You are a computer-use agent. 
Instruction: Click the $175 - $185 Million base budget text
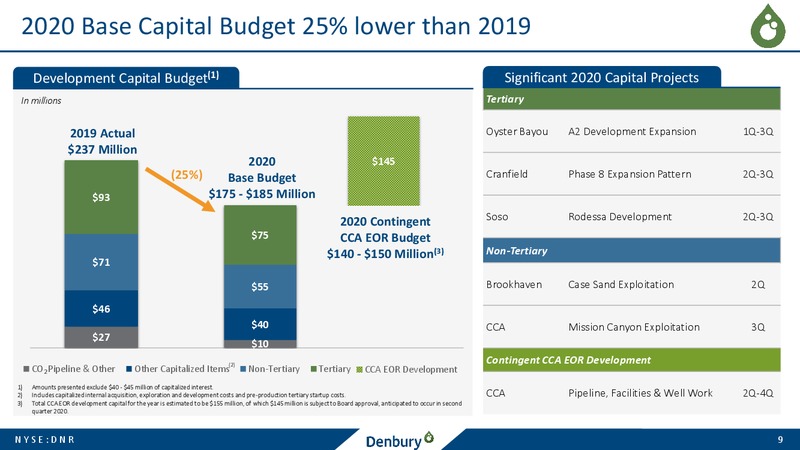[262, 194]
